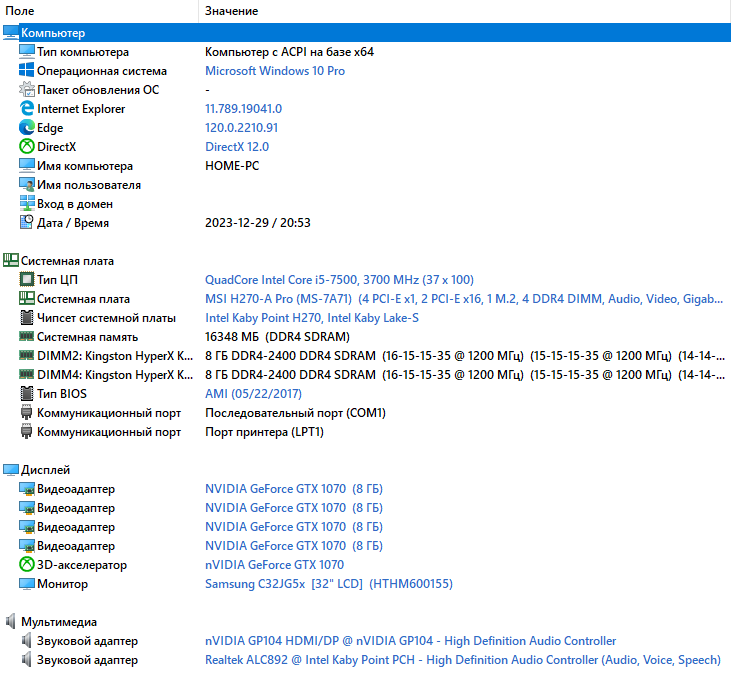741x676 pixels.
Task: Select the Последовательный порт (COM1) value
Action: [295, 413]
